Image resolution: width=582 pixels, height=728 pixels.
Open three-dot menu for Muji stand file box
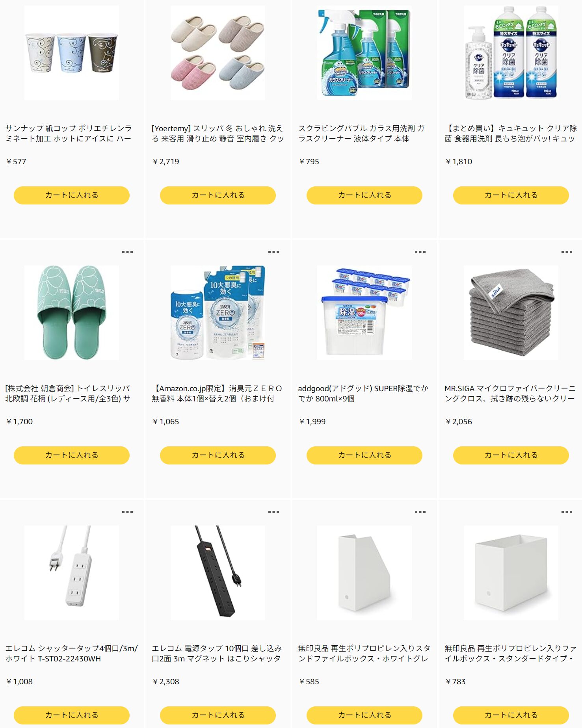tap(420, 512)
